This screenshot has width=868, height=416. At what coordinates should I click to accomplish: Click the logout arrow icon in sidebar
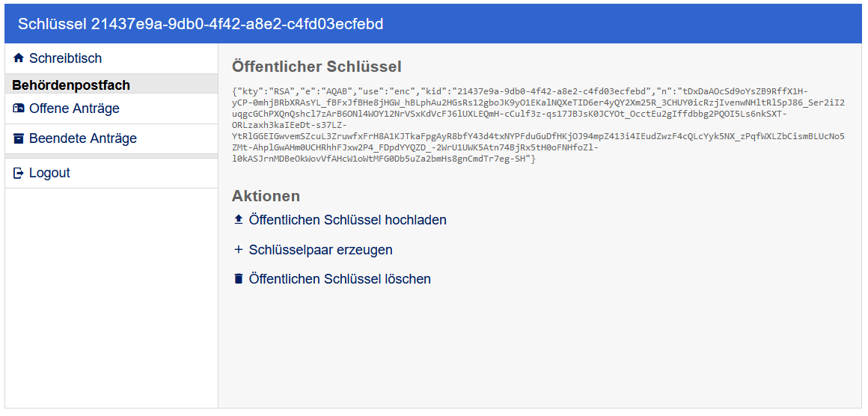point(19,173)
